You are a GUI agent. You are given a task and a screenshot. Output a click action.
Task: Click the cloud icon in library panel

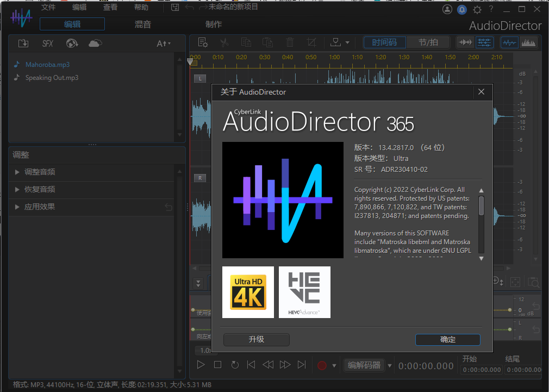coord(95,43)
